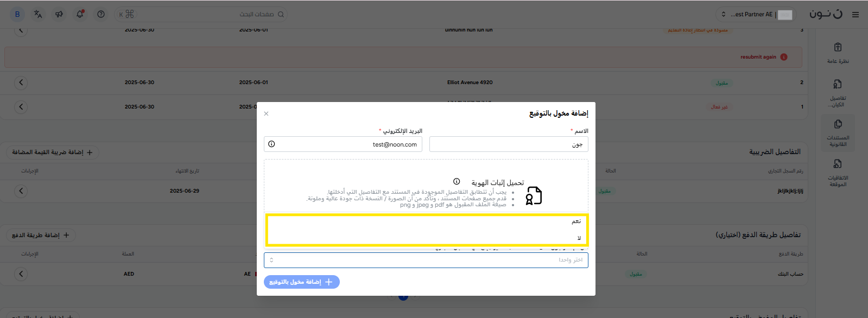The width and height of the screenshot is (868, 318).
Task: Click into the الاسم name field
Action: pyautogui.click(x=508, y=144)
